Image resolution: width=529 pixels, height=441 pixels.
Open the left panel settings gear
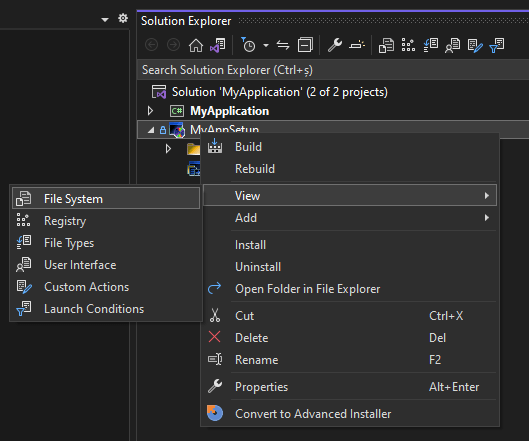pyautogui.click(x=123, y=18)
